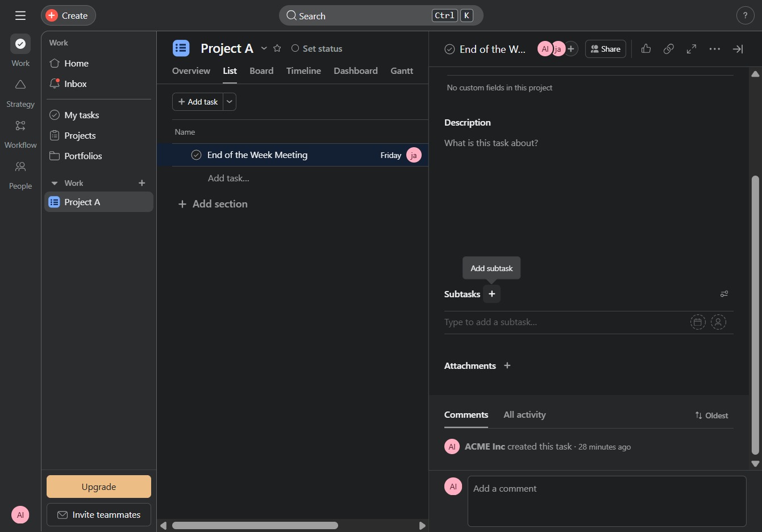Screen dimensions: 762x532
Task: Click Add task... placeholder row
Action: click(x=228, y=178)
